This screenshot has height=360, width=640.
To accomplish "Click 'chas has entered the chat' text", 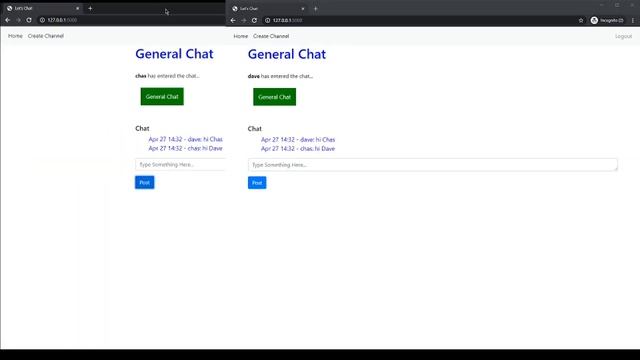I will (x=167, y=76).
